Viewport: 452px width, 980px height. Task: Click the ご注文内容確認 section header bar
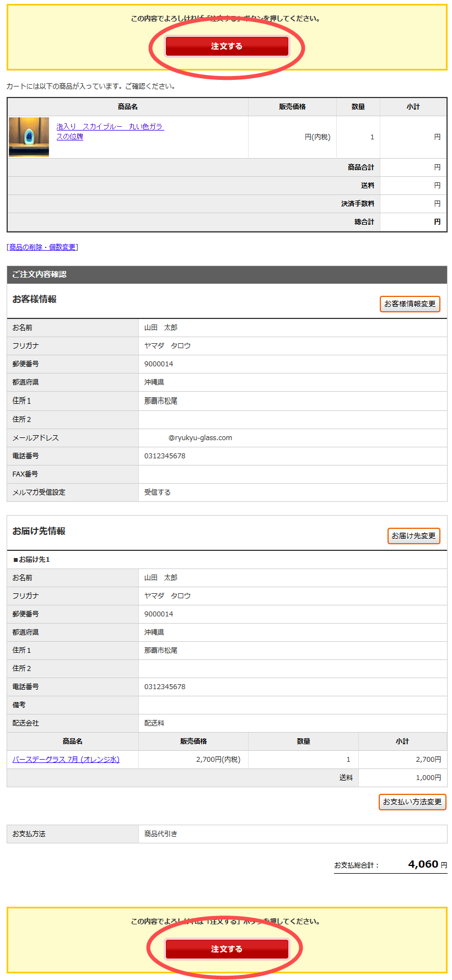click(x=227, y=274)
